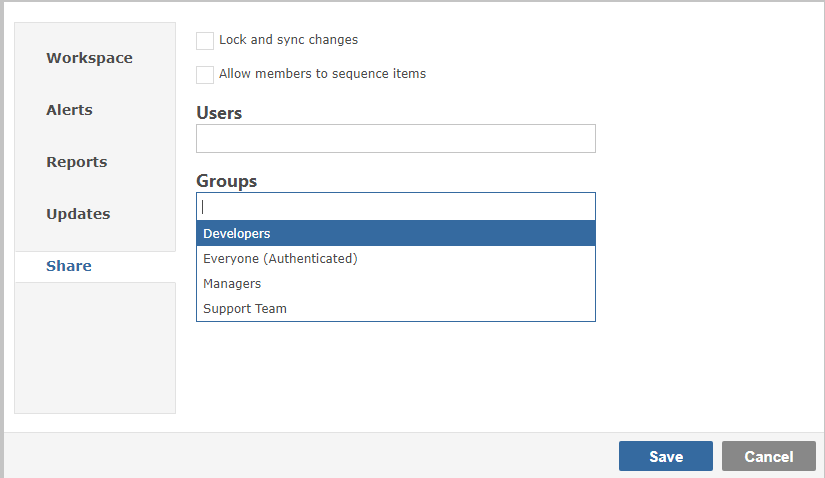Focus the Users input field

pos(396,138)
